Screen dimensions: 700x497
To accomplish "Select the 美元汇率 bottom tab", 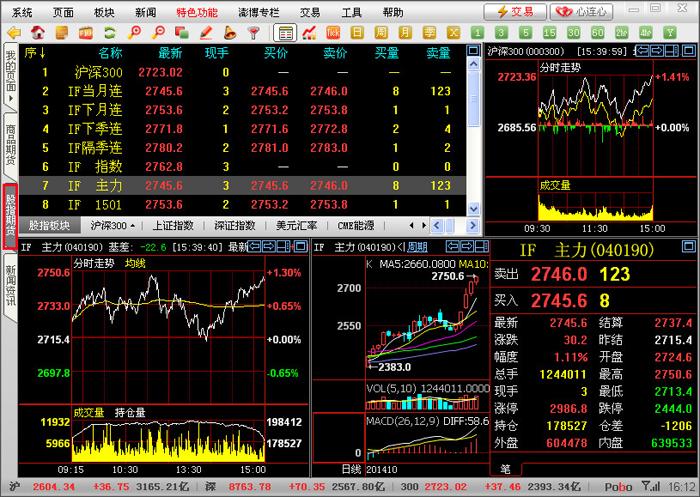I will click(x=296, y=226).
